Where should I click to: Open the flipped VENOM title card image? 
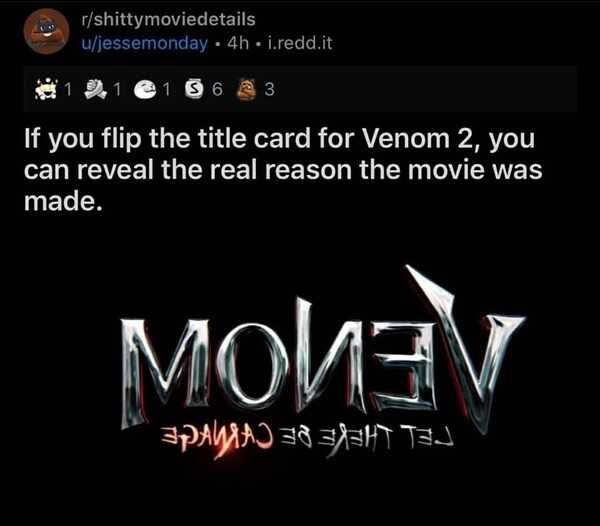(x=323, y=362)
